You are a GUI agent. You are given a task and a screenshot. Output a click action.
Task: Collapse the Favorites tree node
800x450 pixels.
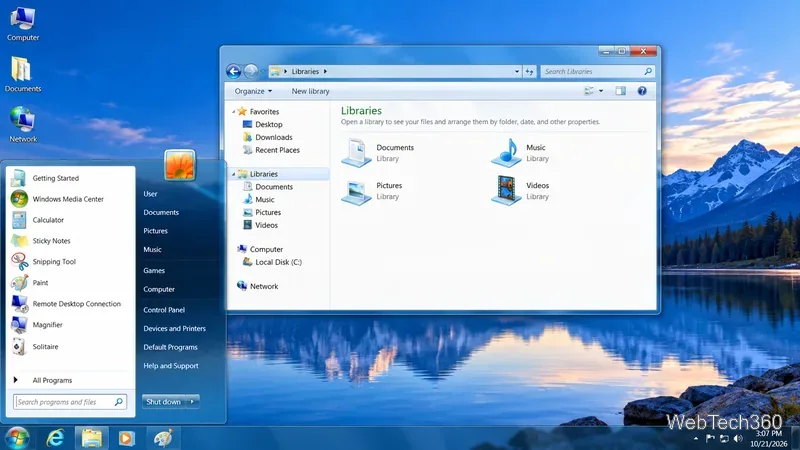pos(234,111)
